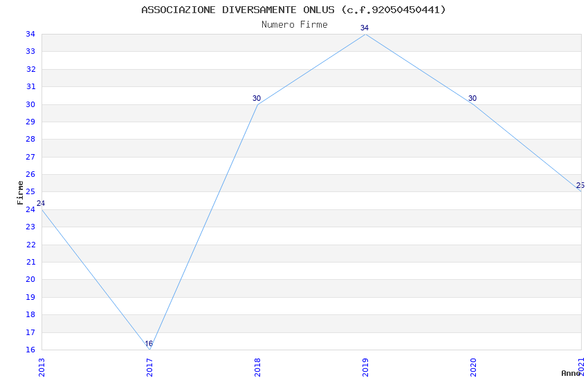
Task: Click the x-axis year label 2019
Action: 366,368
